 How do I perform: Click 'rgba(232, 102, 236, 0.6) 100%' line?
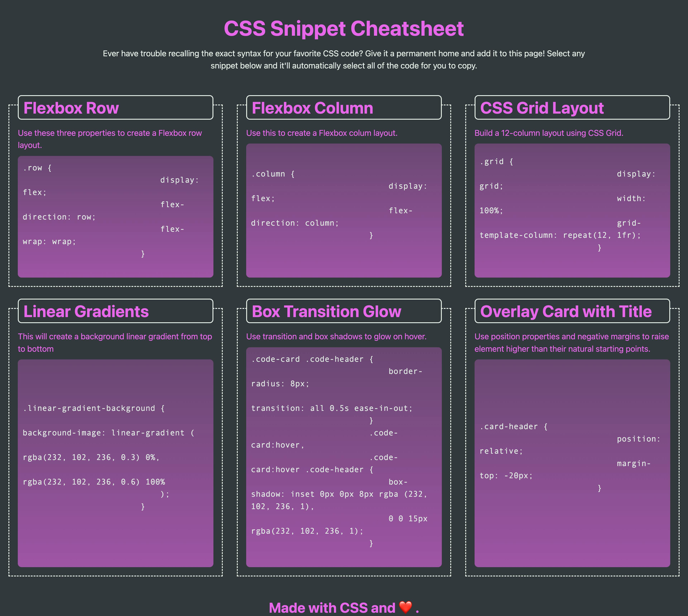pyautogui.click(x=94, y=482)
